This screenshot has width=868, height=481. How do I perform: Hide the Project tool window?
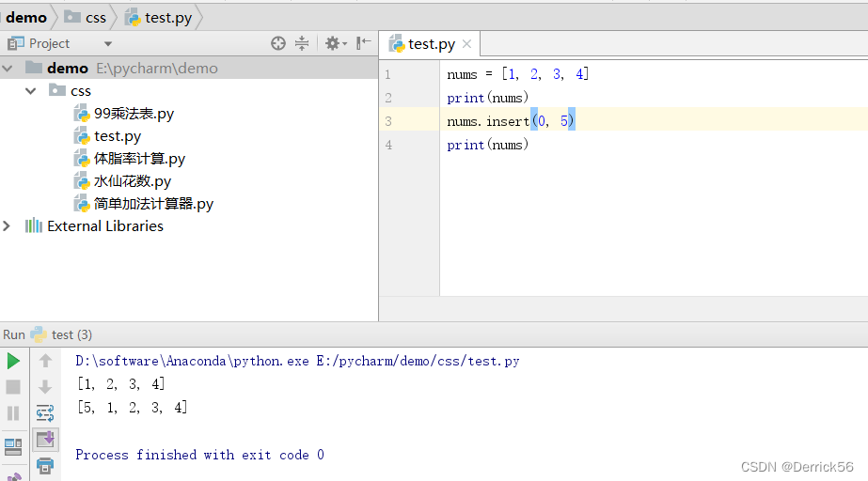(363, 43)
